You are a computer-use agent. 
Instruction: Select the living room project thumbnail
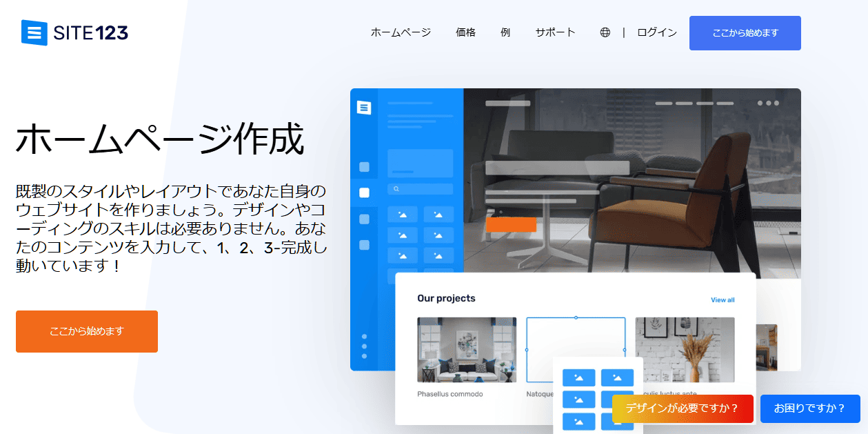coord(467,350)
